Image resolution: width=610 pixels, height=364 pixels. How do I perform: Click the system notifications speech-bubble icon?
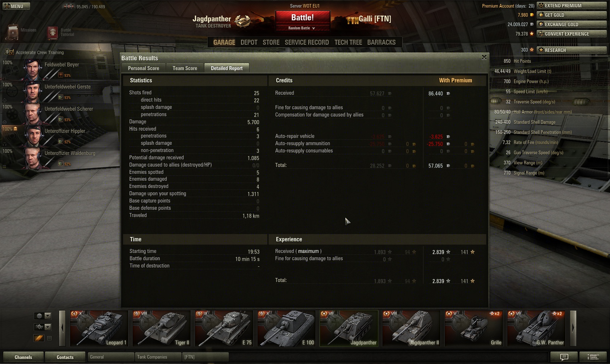coord(564,357)
